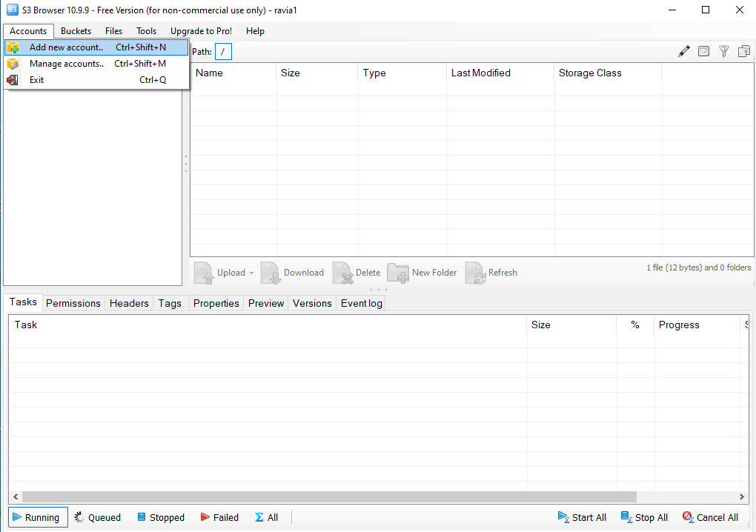Screen dimensions: 756x532
Task: Show Running tasks filter
Action: coord(37,517)
